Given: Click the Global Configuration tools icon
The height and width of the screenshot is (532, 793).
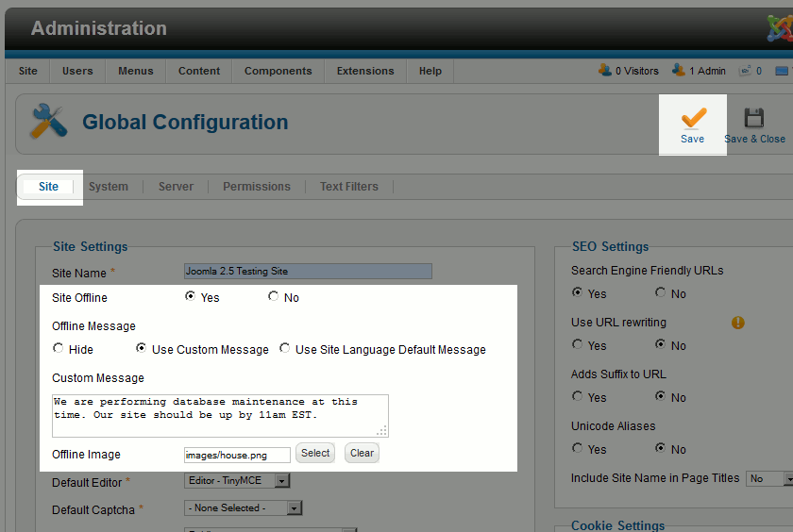Looking at the screenshot, I should click(x=48, y=122).
